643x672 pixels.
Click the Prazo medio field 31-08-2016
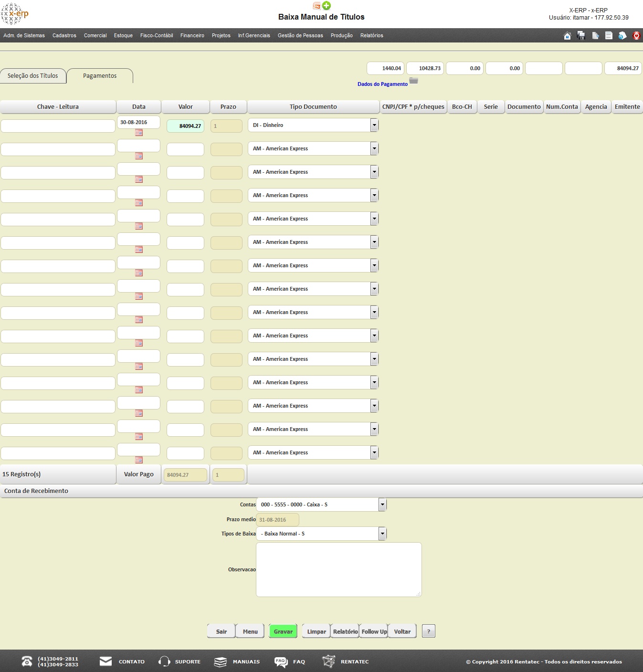[x=278, y=520]
